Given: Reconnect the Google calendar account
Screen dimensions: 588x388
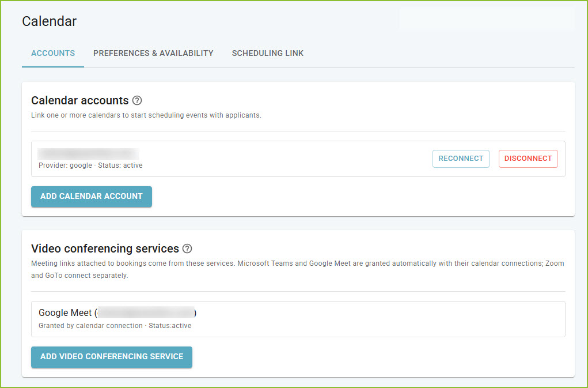Looking at the screenshot, I should point(461,159).
